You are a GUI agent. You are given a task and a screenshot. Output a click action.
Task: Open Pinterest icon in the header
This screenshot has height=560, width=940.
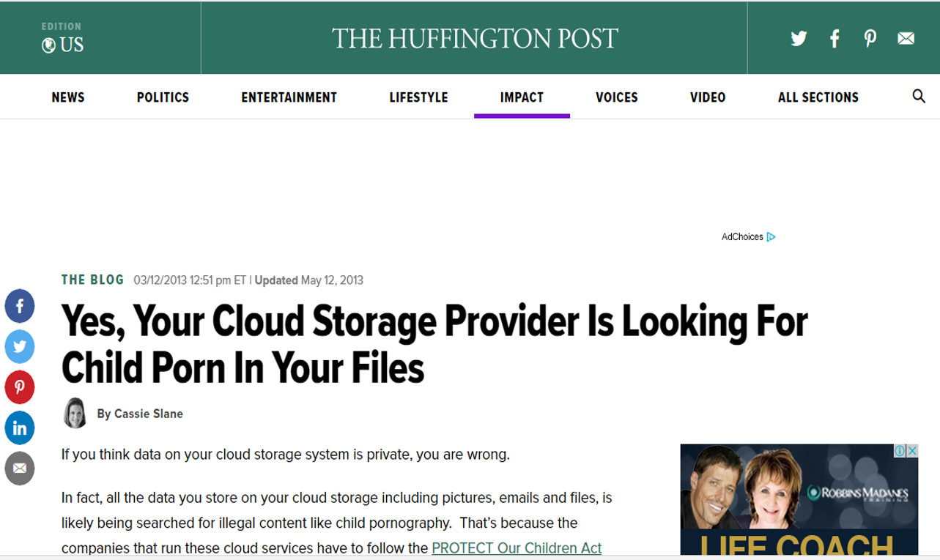pyautogui.click(x=870, y=38)
